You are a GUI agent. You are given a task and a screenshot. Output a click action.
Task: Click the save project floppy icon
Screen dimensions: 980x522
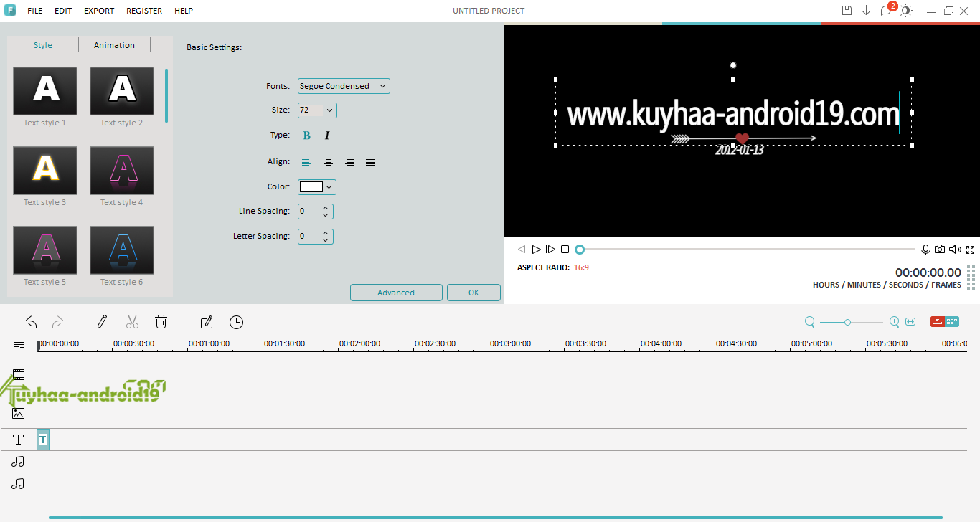[x=847, y=11]
